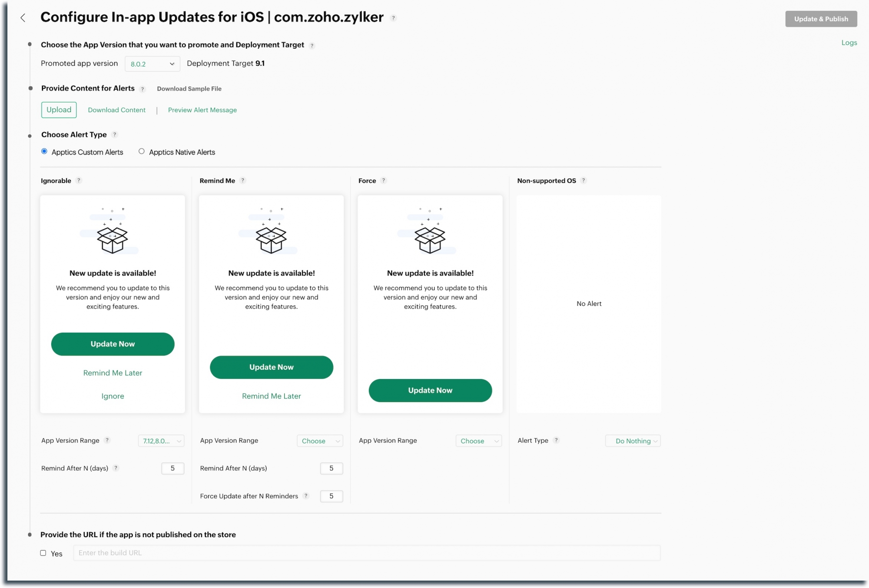
Task: Click help icon beside Force Update after N Reminders
Action: click(x=306, y=496)
